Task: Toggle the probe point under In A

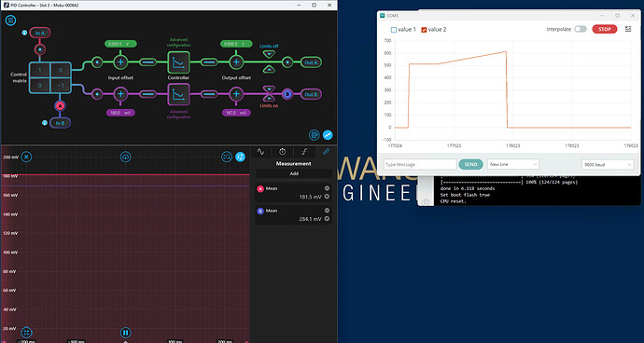Action: point(40,49)
